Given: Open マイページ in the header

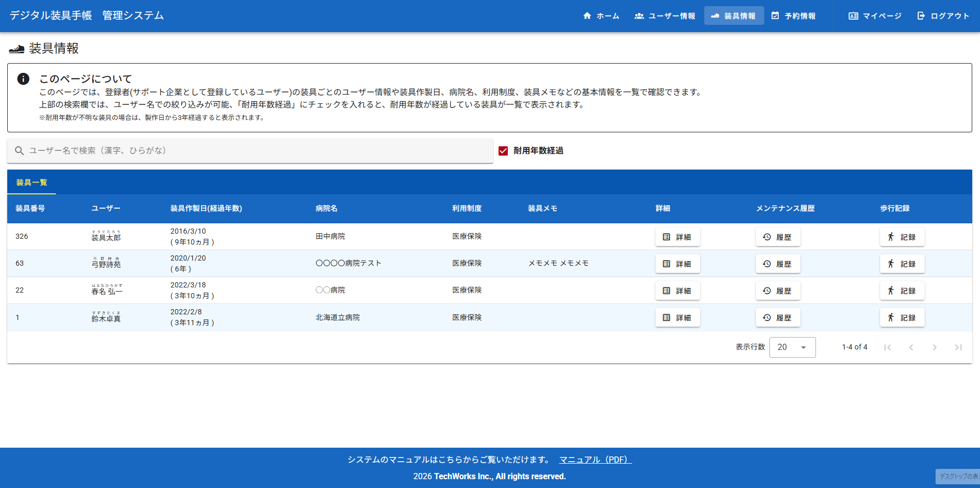Looking at the screenshot, I should [x=875, y=16].
